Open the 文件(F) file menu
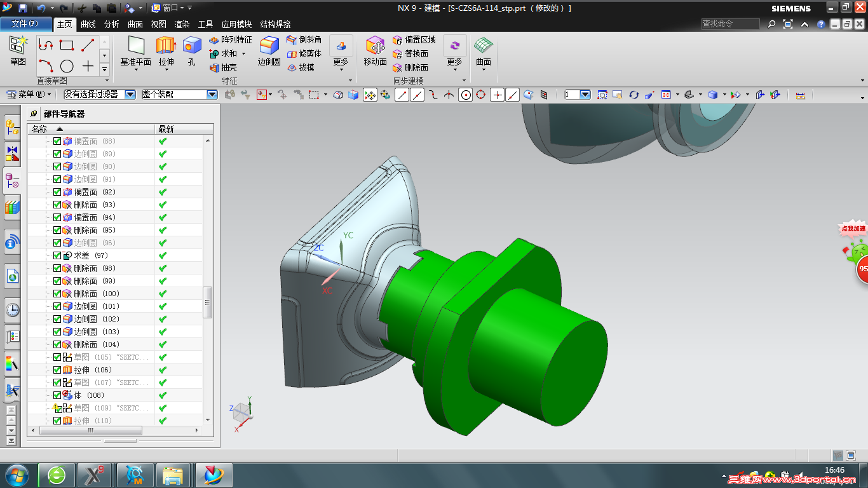Viewport: 868px width, 488px height. coord(25,24)
